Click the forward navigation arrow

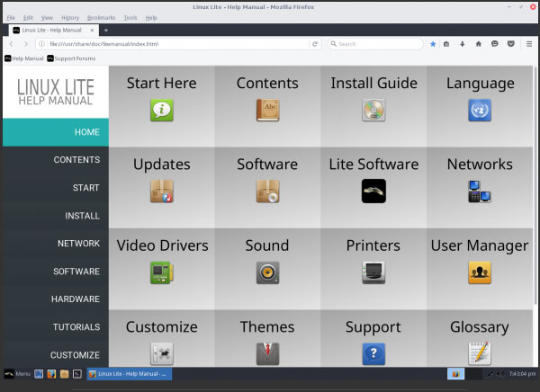click(x=26, y=44)
